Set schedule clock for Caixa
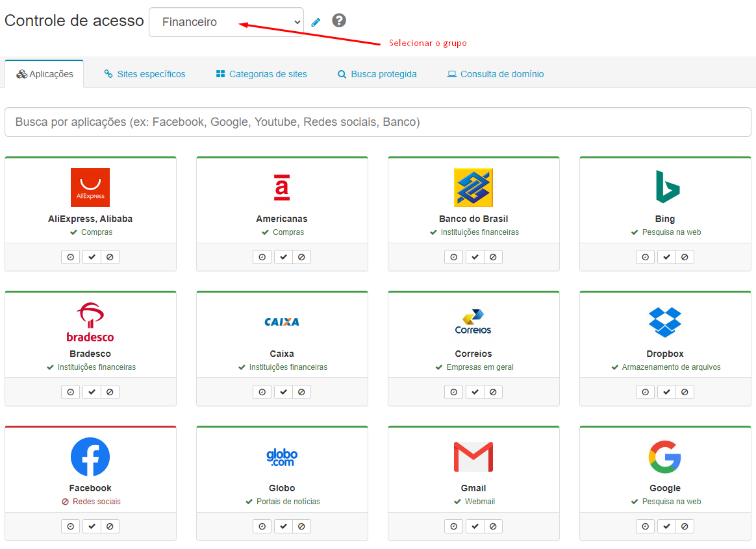Image resolution: width=756 pixels, height=549 pixels. tap(262, 392)
